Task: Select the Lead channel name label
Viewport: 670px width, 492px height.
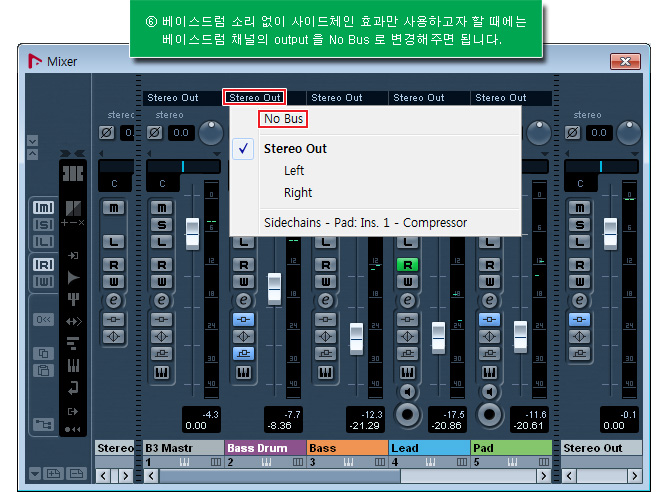Action: [429, 448]
